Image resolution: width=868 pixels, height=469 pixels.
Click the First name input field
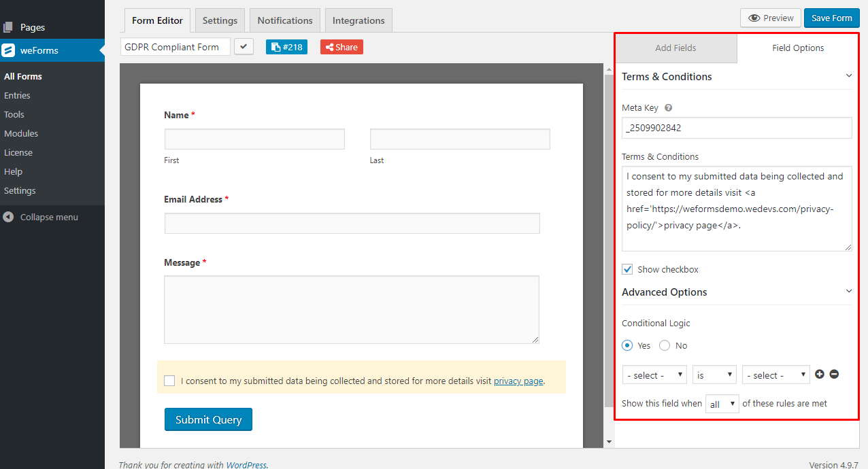click(x=254, y=139)
